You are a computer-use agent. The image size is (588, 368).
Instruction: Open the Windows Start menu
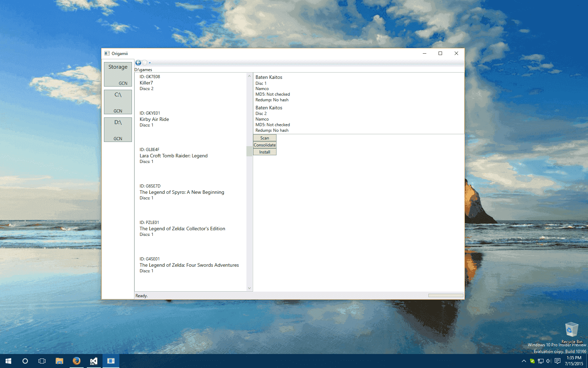[x=8, y=361]
